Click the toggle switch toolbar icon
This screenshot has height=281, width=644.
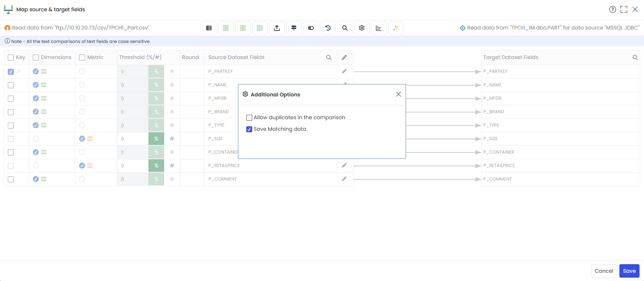311,28
